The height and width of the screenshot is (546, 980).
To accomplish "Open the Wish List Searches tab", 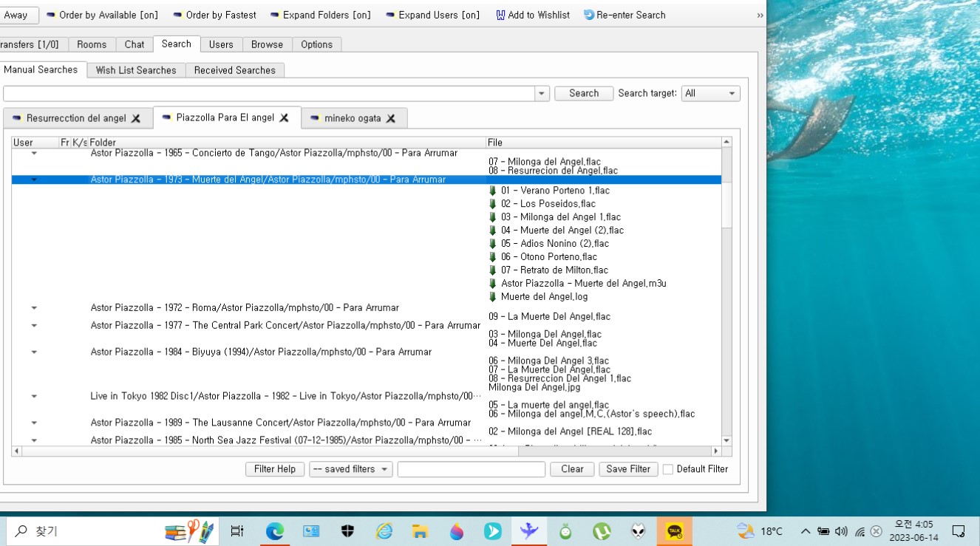I will [x=136, y=70].
